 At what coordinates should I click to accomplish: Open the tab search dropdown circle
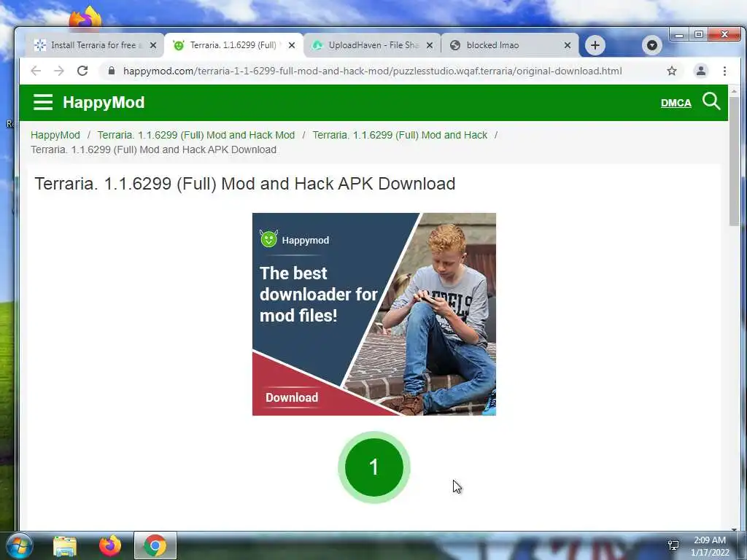pyautogui.click(x=651, y=45)
